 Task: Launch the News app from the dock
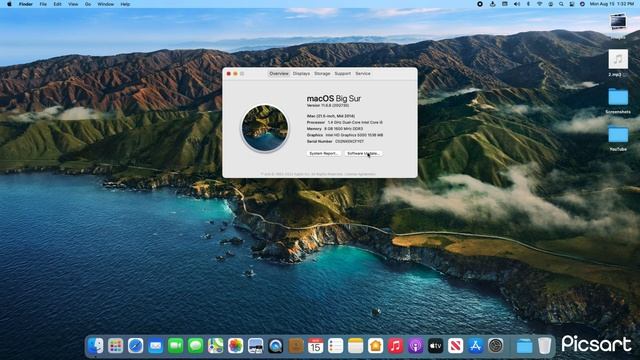pyautogui.click(x=456, y=346)
